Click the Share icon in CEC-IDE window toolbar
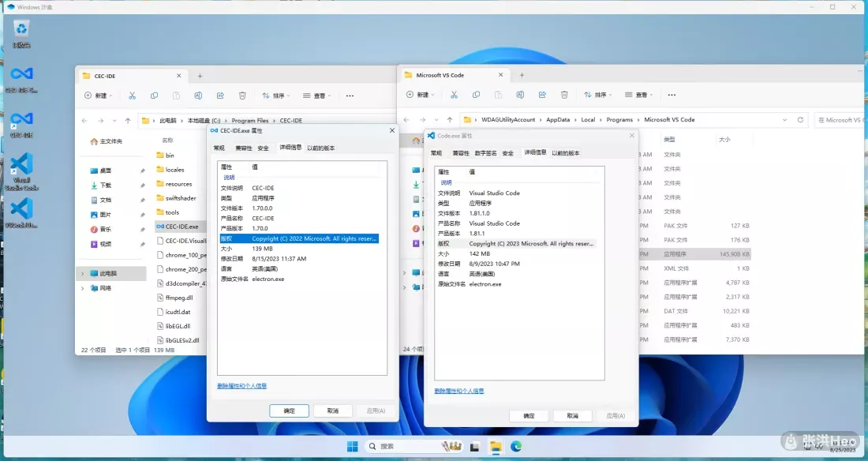The height and width of the screenshot is (461, 868). [220, 96]
